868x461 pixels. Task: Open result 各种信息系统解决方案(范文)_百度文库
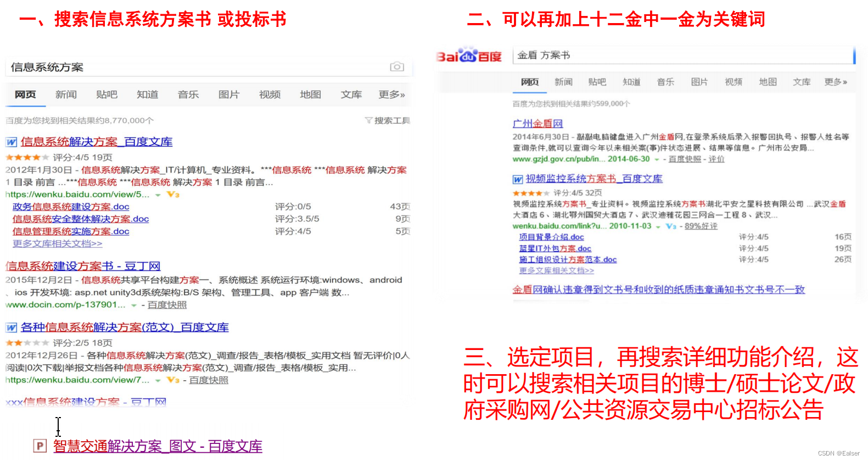(125, 327)
